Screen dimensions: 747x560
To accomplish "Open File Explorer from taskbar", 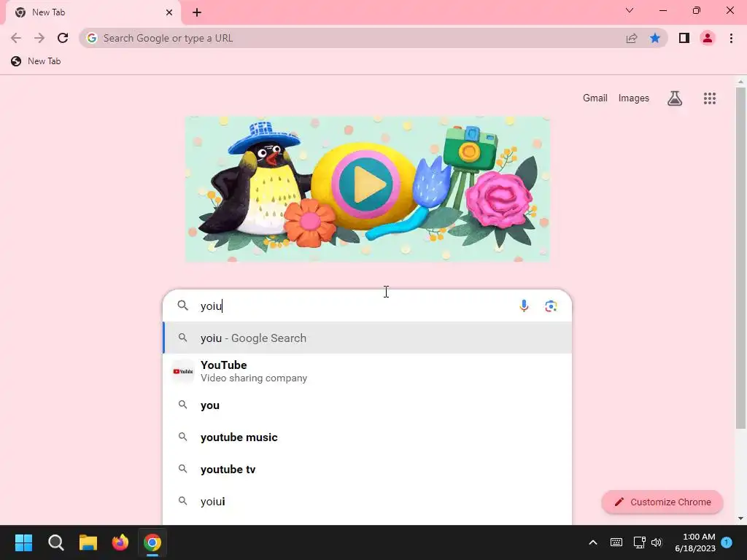I will [x=88, y=542].
